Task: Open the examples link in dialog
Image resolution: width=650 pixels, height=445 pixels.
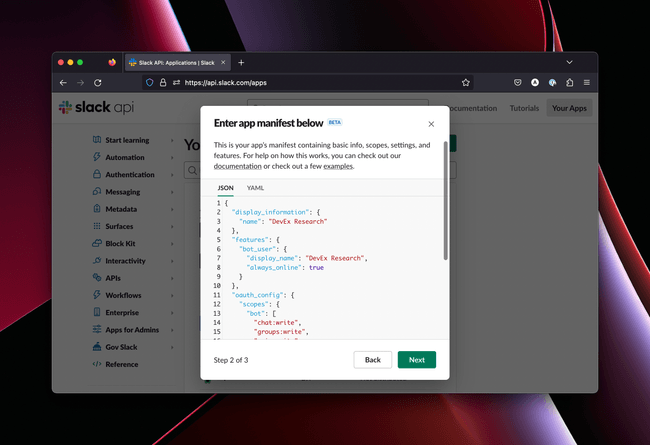Action: pos(338,166)
